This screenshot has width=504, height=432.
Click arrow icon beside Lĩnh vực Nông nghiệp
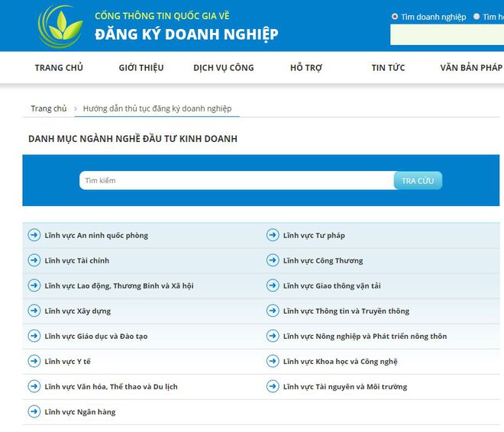pos(273,336)
